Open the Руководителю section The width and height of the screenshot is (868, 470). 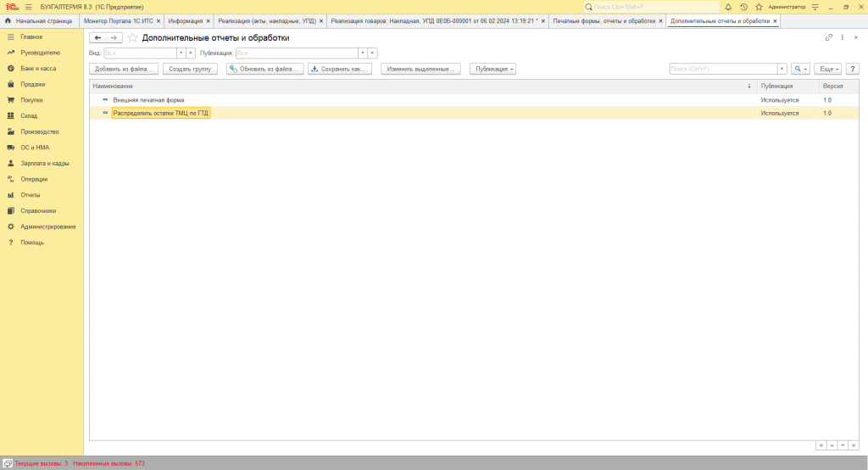pos(42,53)
